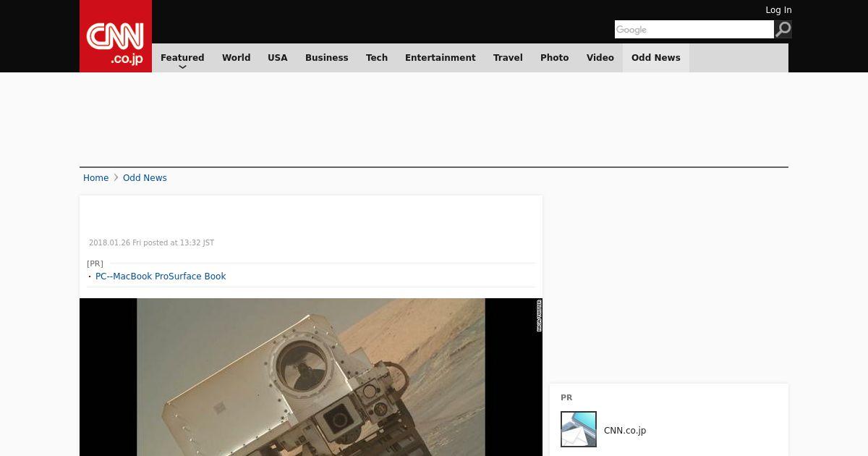
Task: Open the Entertainment section
Action: 441,58
